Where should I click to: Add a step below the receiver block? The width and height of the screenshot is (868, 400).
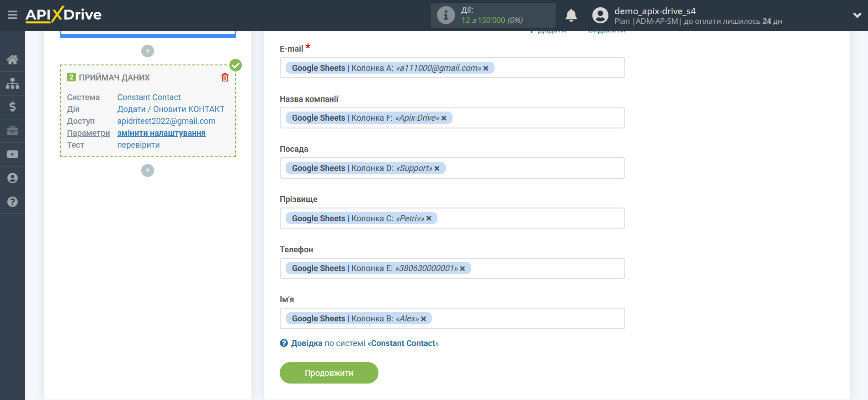148,171
